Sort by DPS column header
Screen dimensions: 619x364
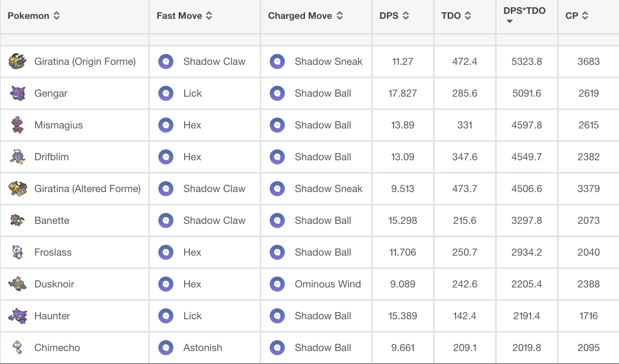click(x=405, y=16)
